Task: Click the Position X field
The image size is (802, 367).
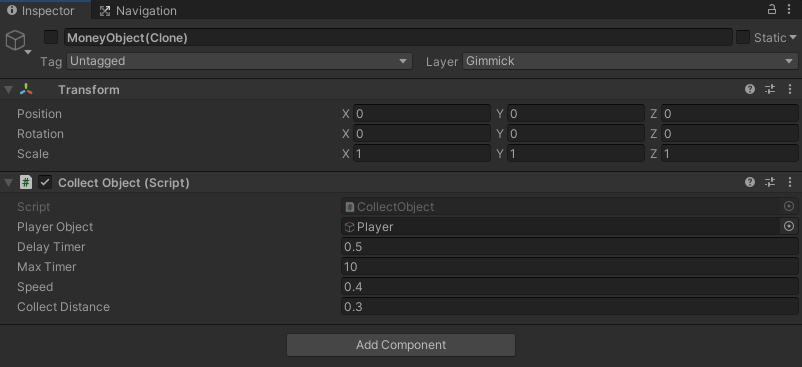Action: [421, 113]
